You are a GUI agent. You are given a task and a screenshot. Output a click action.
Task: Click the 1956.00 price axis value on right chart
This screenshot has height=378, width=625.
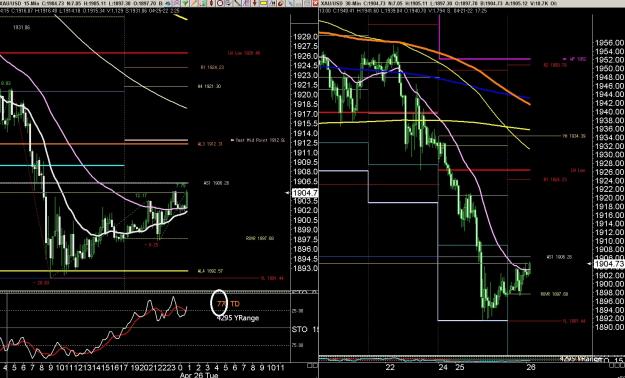click(610, 43)
